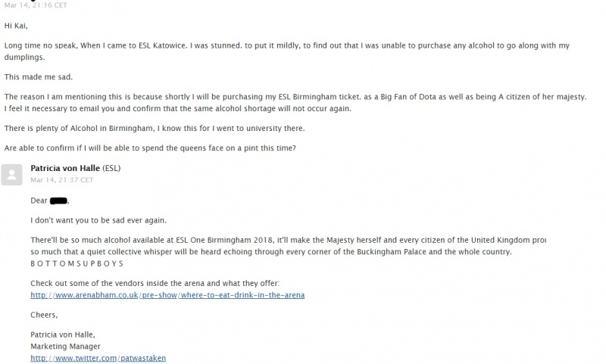The width and height of the screenshot is (606, 364).
Task: Click the "ESL Birmingham ticket" paragraph
Action: (x=295, y=102)
